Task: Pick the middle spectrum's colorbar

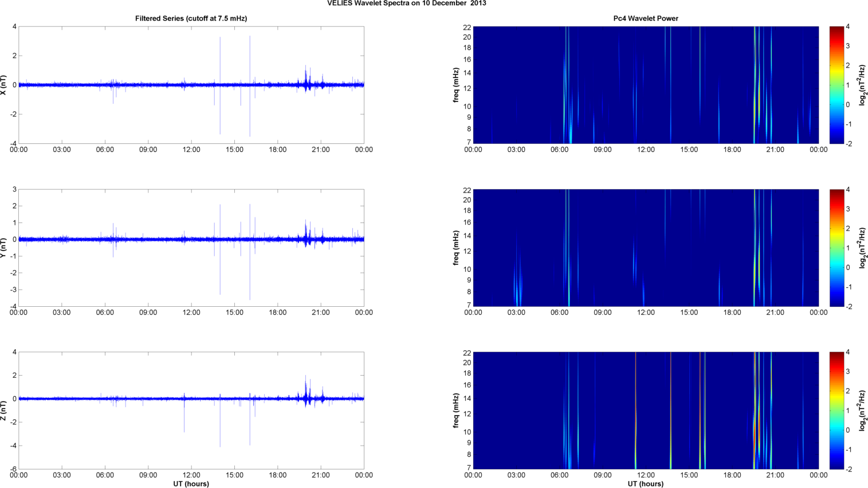Action: pos(836,248)
